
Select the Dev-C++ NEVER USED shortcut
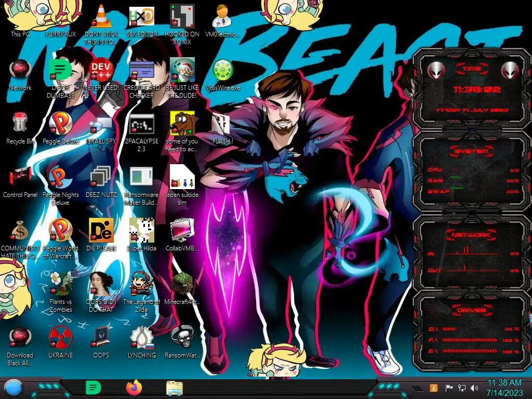point(101,75)
